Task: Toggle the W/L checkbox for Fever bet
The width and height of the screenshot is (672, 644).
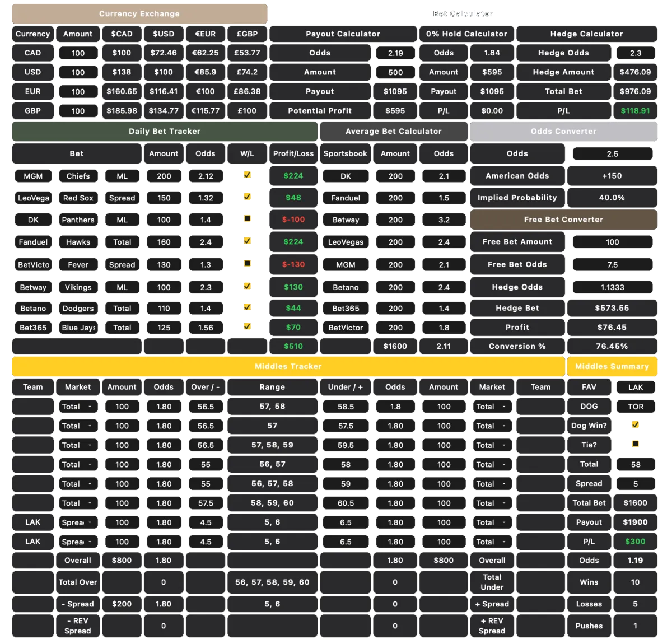Action: [x=246, y=264]
